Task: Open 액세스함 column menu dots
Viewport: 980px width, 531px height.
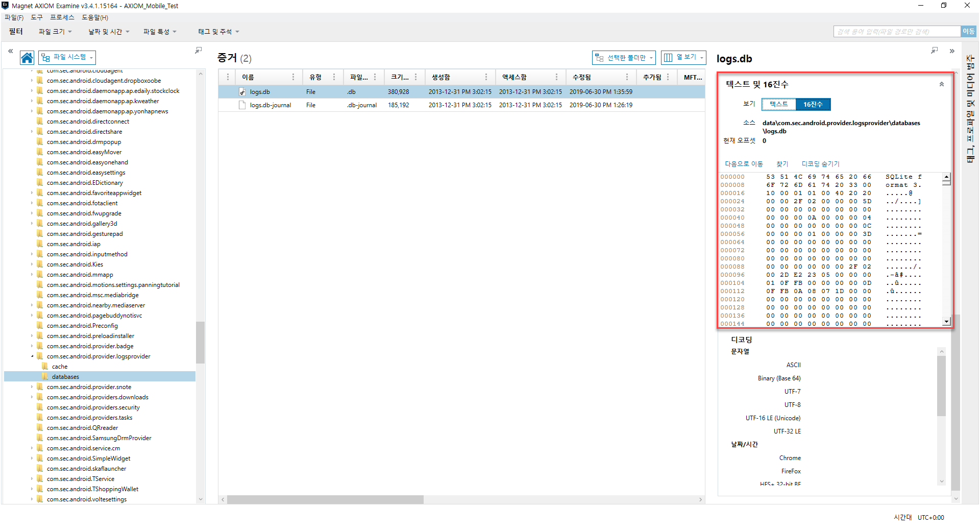Action: click(x=556, y=77)
